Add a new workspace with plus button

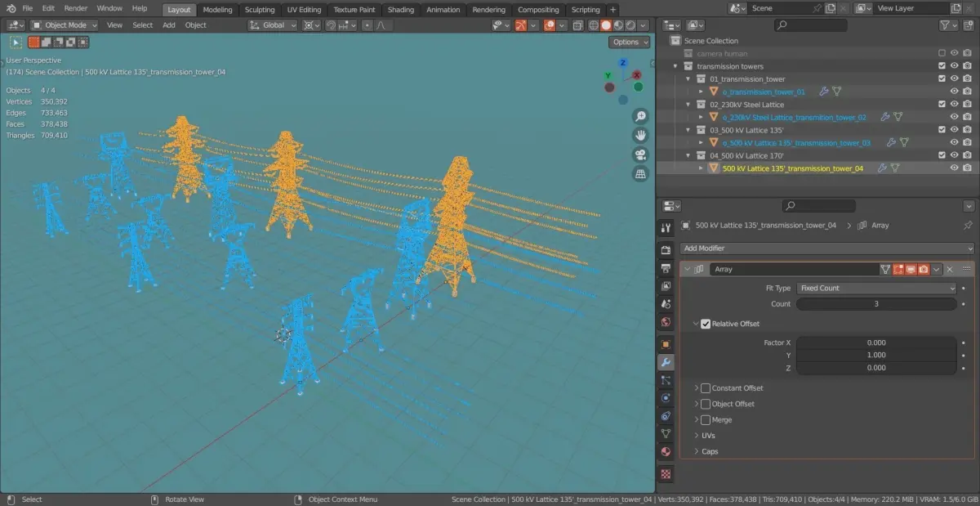point(613,10)
